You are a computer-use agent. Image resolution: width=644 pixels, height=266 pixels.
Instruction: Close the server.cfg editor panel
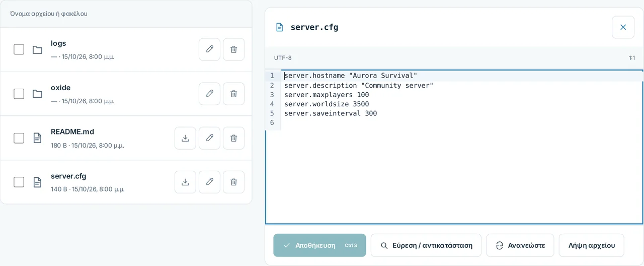click(x=623, y=27)
